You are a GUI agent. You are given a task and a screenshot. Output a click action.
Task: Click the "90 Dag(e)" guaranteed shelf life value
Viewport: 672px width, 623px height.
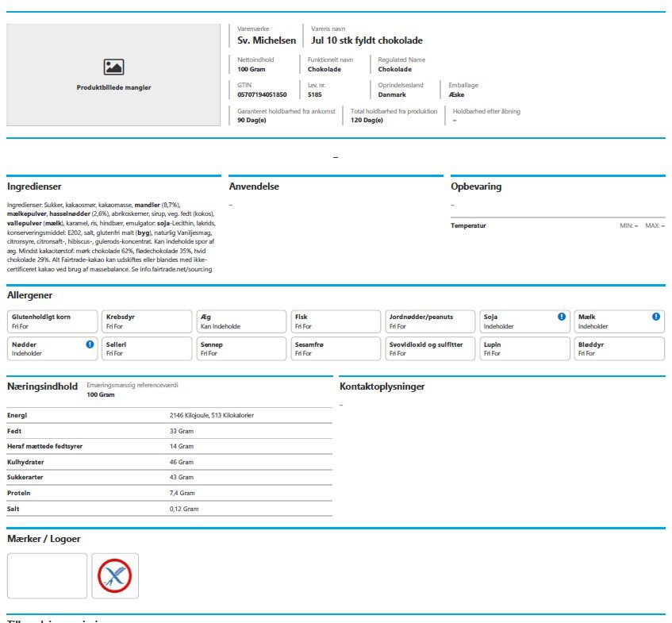pyautogui.click(x=252, y=120)
